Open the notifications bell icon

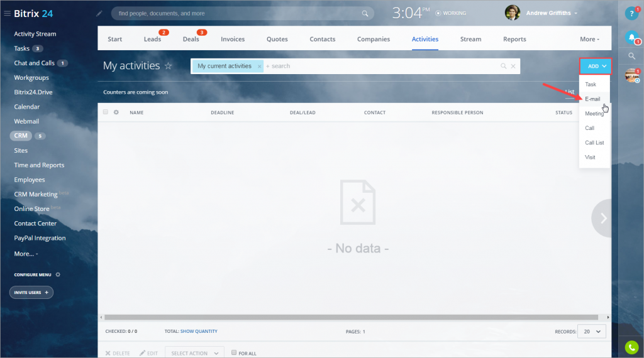pyautogui.click(x=631, y=37)
